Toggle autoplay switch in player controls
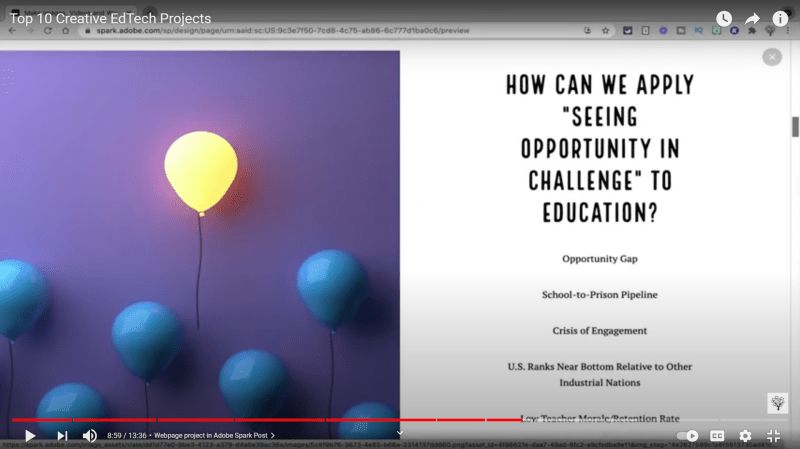 (x=687, y=436)
